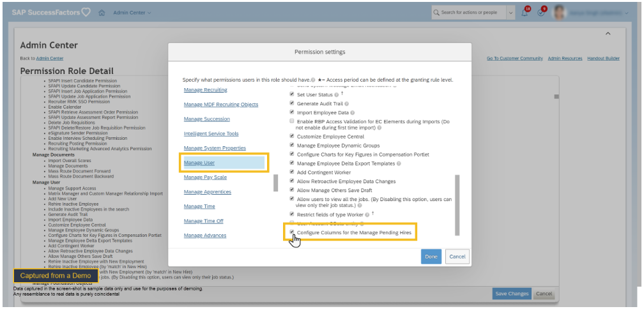This screenshot has height=309, width=644.
Task: Toggle Configure Charts for Key Figures checkbox
Action: [x=292, y=154]
